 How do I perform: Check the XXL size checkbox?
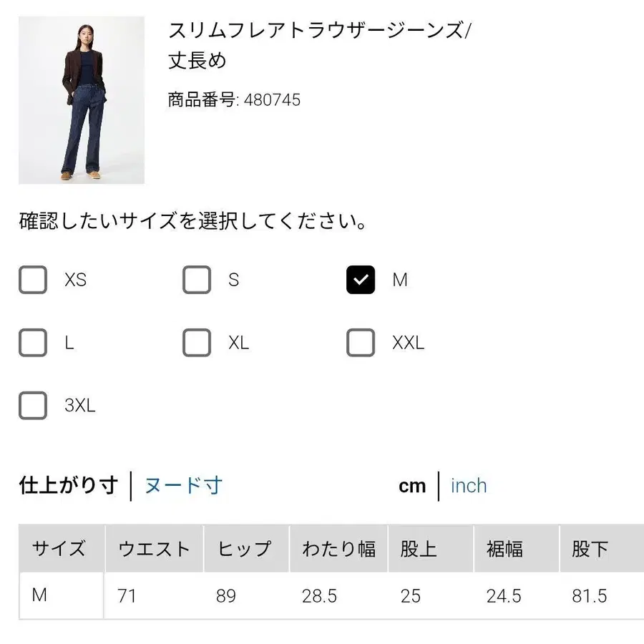click(x=360, y=343)
